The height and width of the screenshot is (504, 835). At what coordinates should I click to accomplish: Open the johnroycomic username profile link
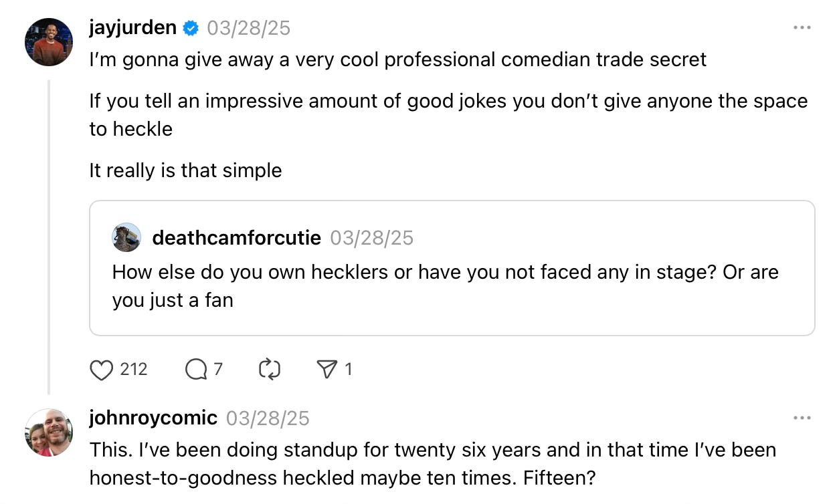[153, 418]
